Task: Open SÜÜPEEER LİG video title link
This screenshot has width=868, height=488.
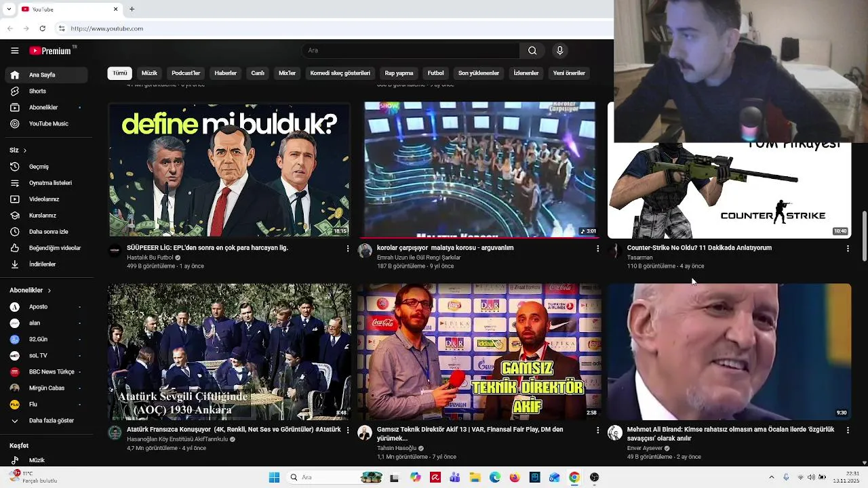Action: pyautogui.click(x=208, y=248)
